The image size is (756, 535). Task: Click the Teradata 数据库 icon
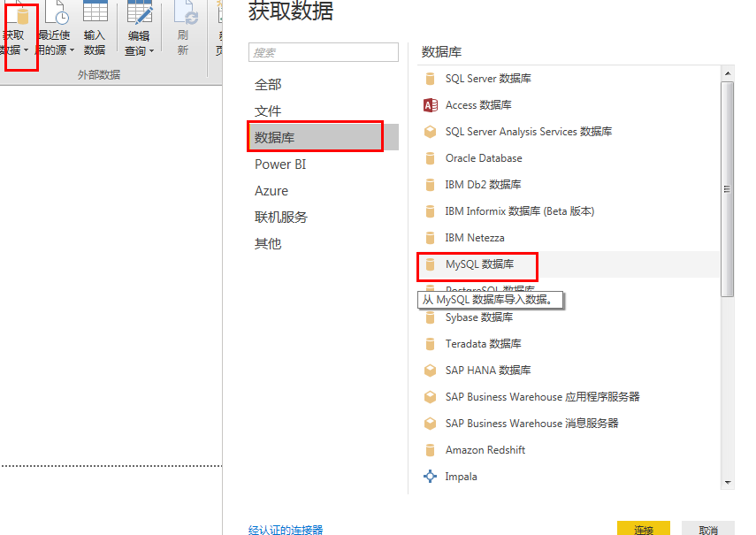tap(430, 344)
